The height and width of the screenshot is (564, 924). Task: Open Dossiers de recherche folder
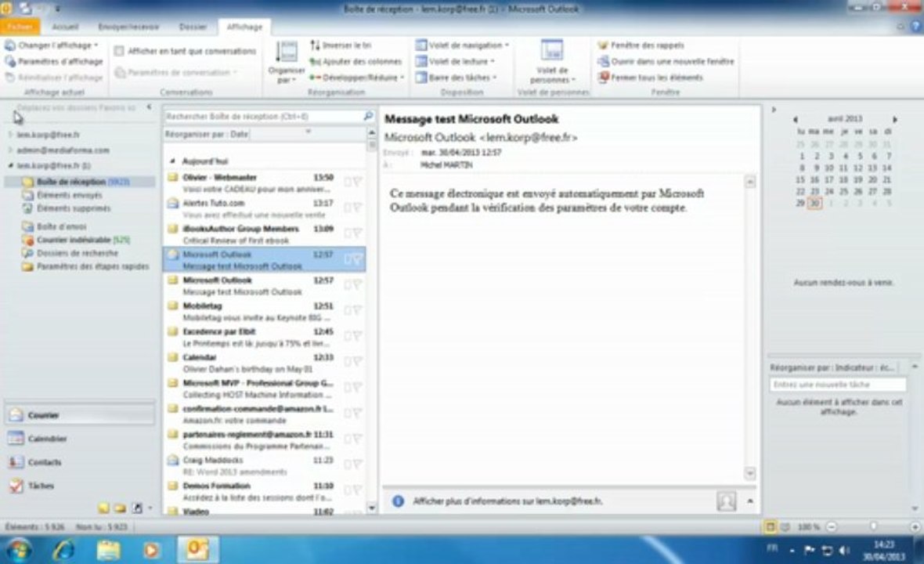(x=70, y=254)
